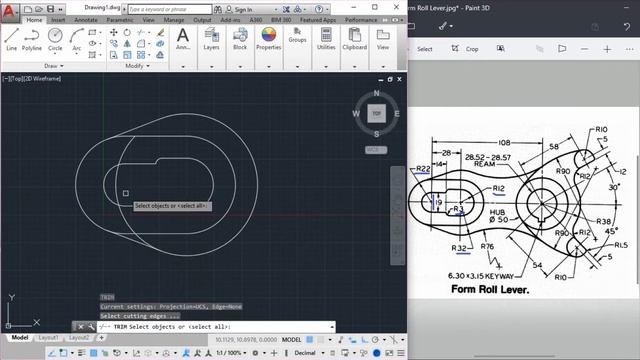Toggle the MODEL space button in status bar
This screenshot has width=640, height=360.
(x=291, y=340)
